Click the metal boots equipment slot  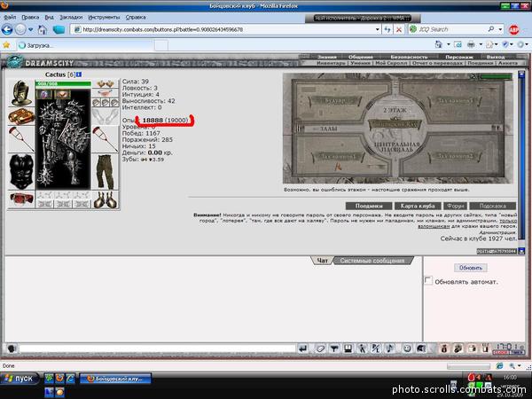coord(106,199)
